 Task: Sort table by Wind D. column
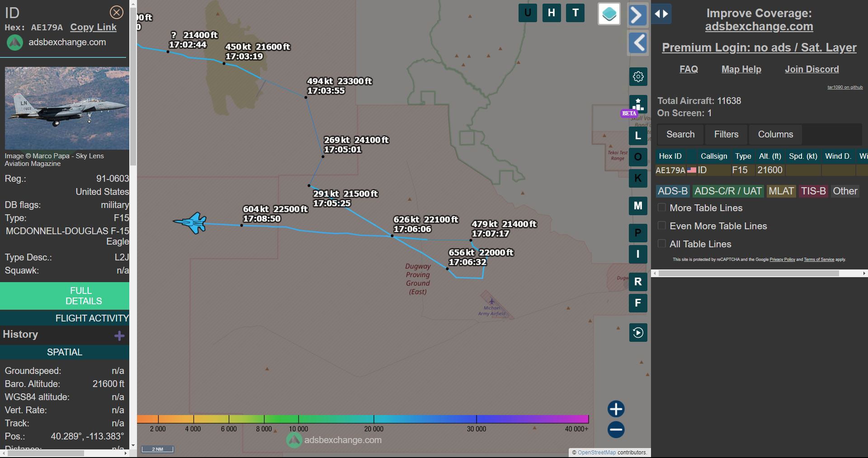pyautogui.click(x=838, y=156)
